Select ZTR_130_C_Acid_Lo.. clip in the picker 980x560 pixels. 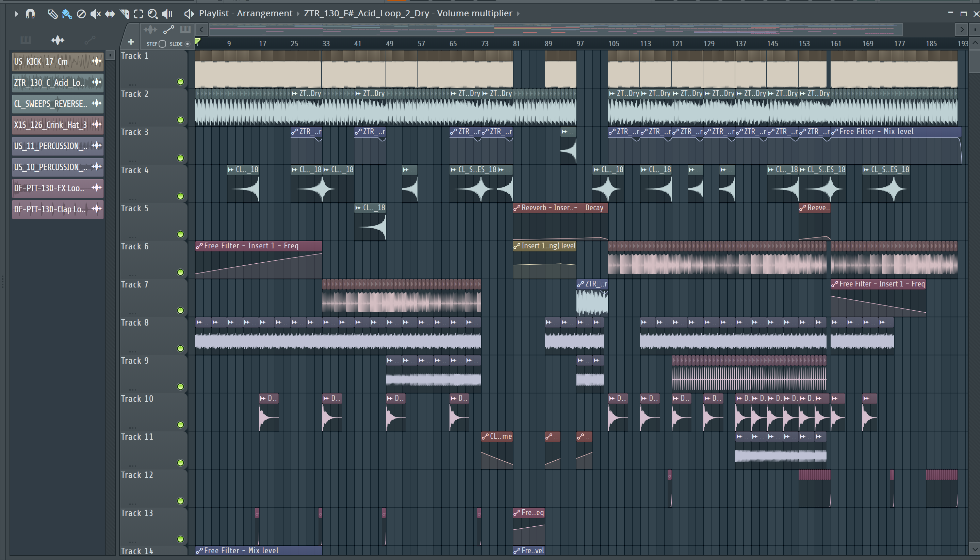click(x=58, y=83)
